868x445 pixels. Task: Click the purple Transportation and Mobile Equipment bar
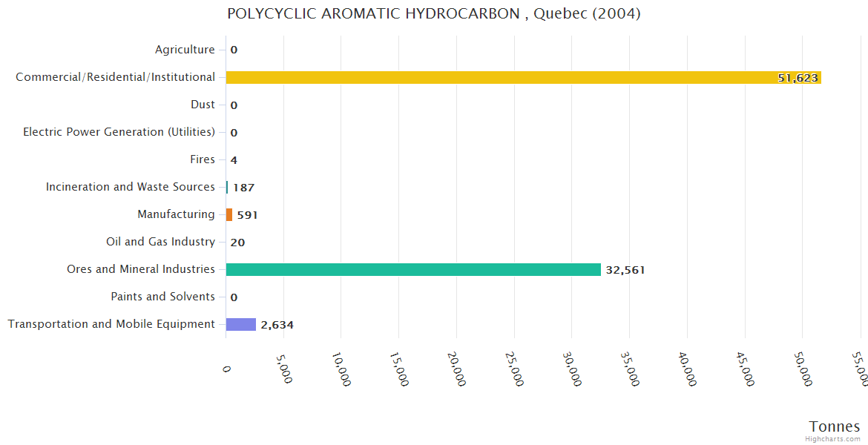coord(240,324)
